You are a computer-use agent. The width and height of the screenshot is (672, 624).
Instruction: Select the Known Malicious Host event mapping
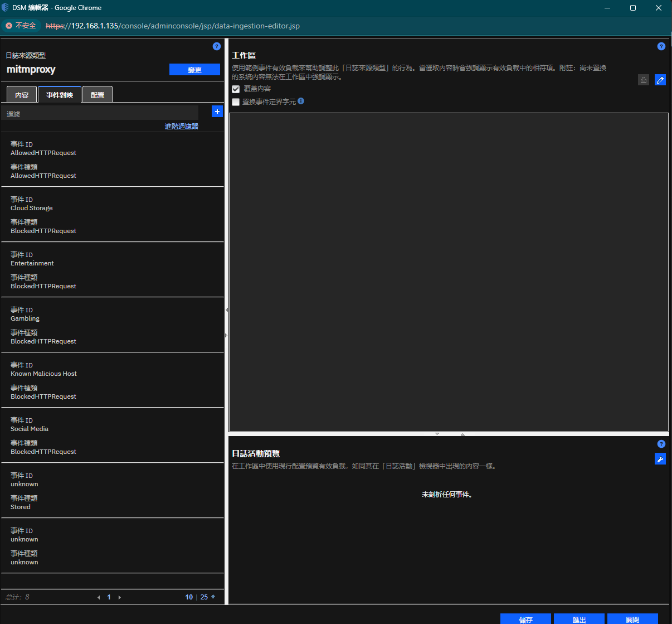tap(113, 380)
